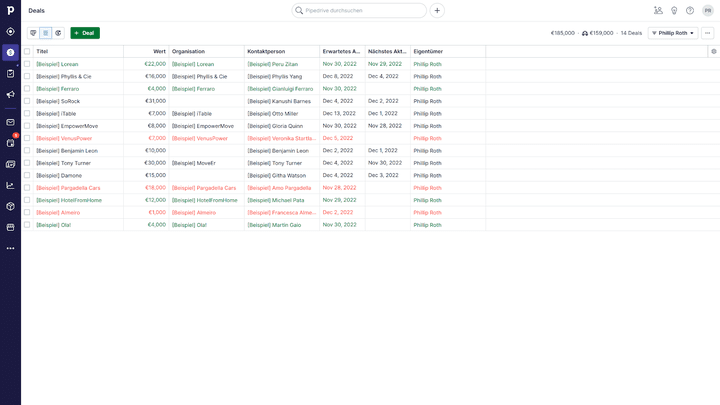Select the checkbox next to VenusPower deal
Viewport: 720px width, 405px height.
(27, 138)
